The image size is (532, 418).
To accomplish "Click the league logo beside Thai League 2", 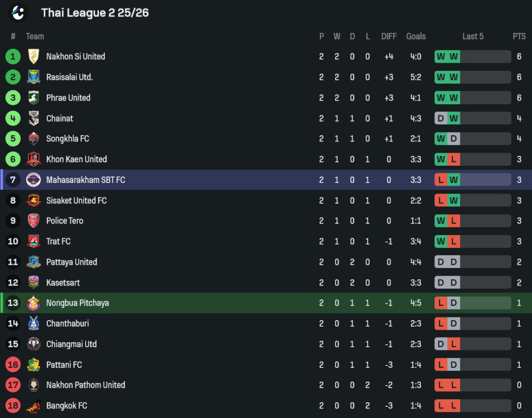I will 19,13.
